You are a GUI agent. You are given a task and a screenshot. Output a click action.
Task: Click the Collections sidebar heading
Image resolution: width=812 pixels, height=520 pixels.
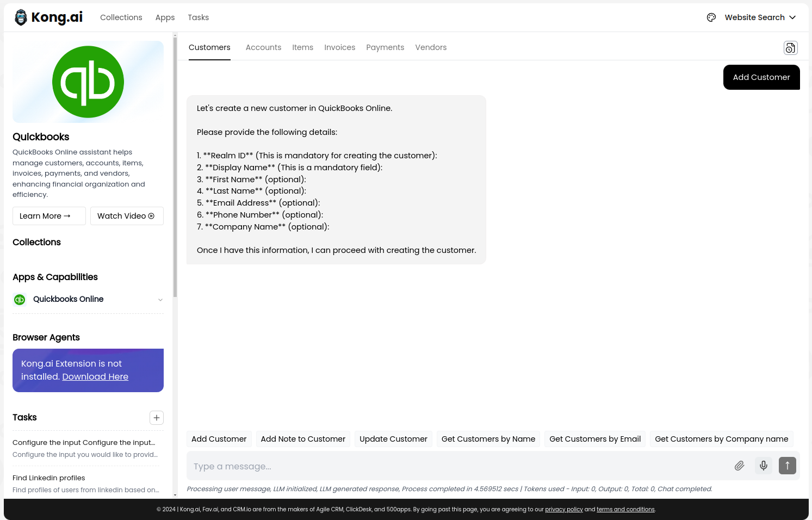click(x=36, y=242)
